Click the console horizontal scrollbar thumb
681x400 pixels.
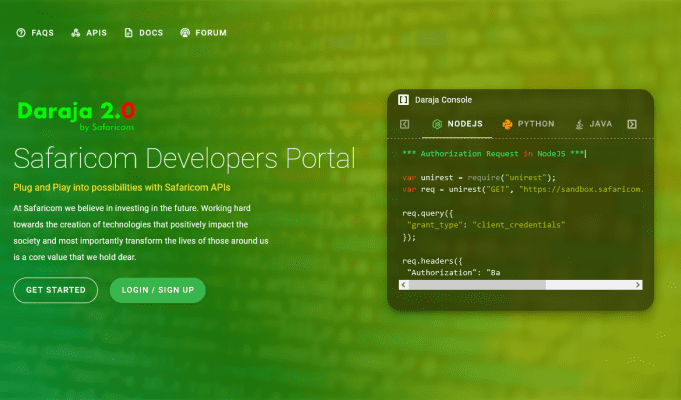477,285
